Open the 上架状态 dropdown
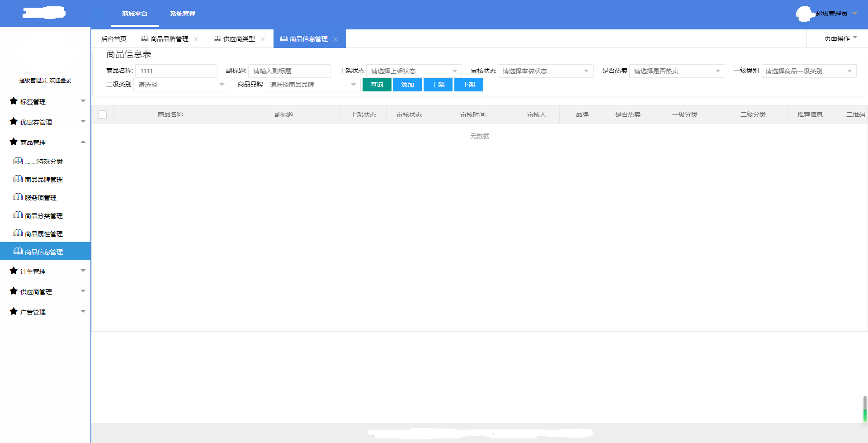This screenshot has width=868, height=443. click(x=414, y=71)
